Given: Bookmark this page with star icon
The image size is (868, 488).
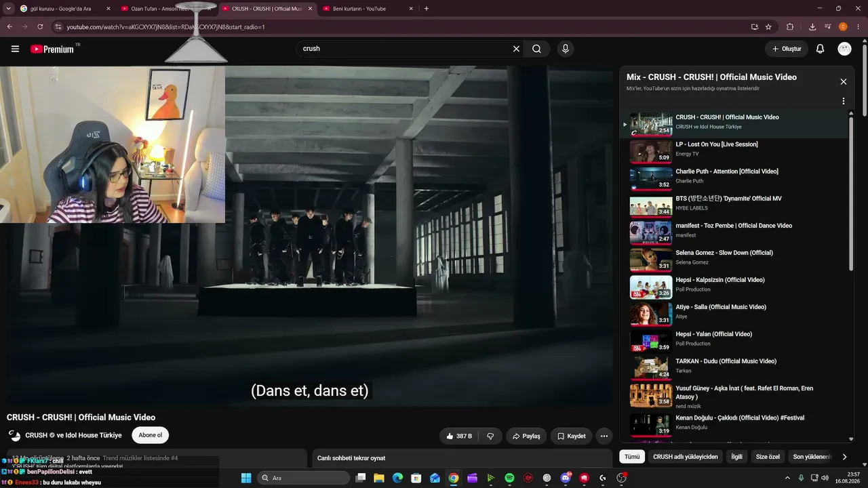Looking at the screenshot, I should tap(768, 27).
